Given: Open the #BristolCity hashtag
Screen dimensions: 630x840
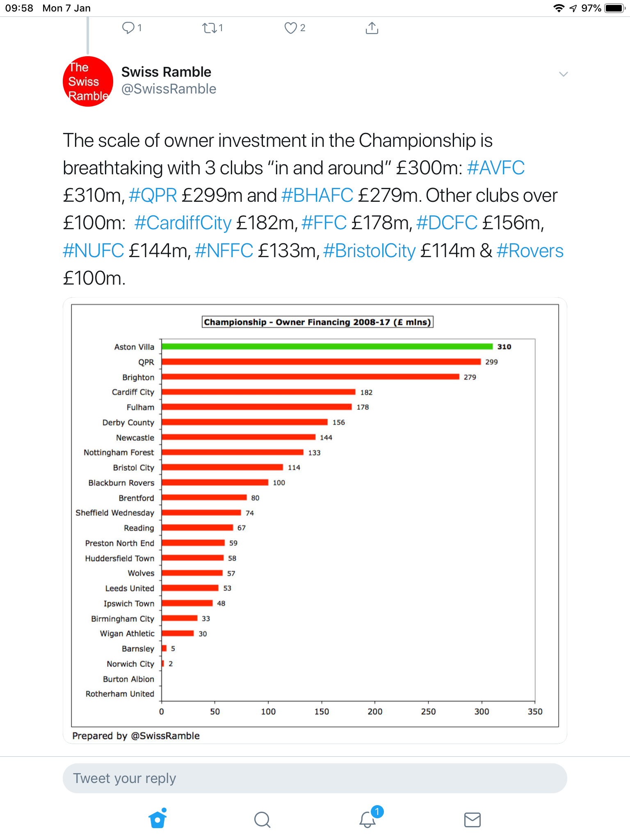Looking at the screenshot, I should coord(370,251).
